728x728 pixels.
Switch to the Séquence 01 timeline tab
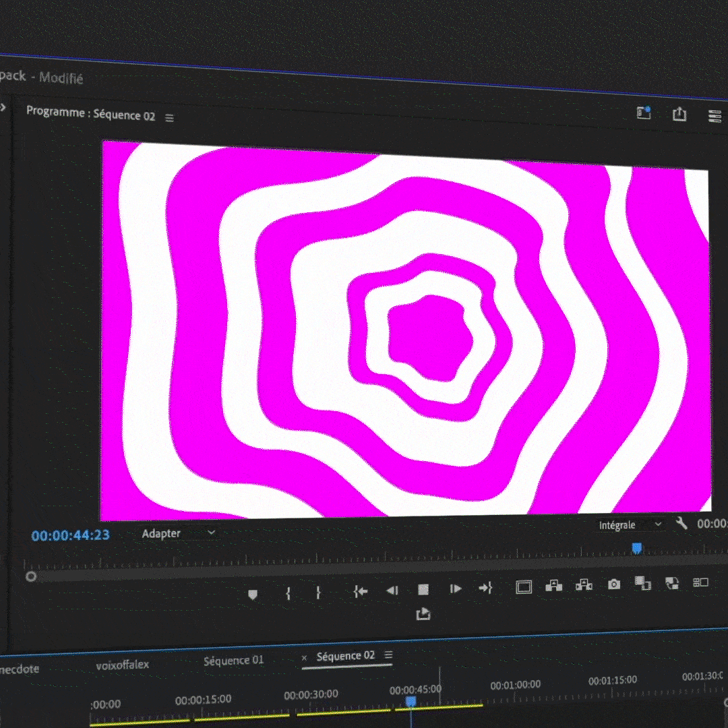[233, 661]
